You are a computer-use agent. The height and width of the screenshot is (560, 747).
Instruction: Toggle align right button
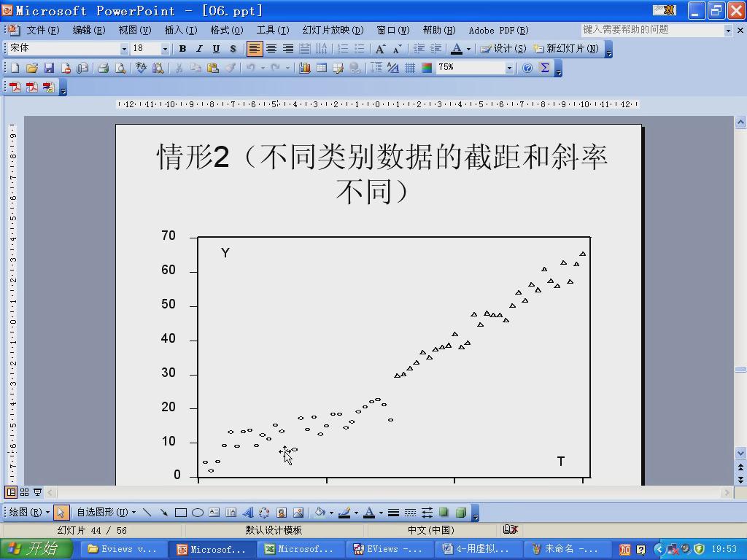(x=287, y=49)
